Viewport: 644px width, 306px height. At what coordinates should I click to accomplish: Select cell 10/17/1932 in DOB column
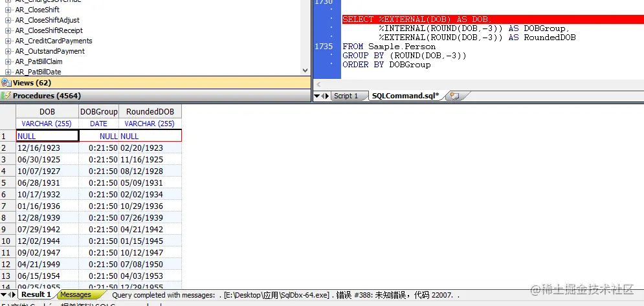(x=47, y=194)
